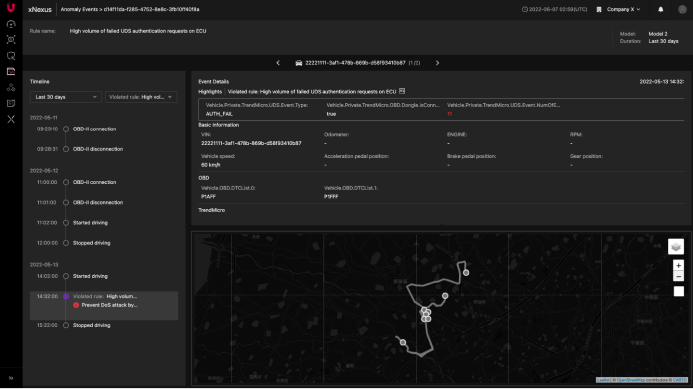This screenshot has width=693, height=389.
Task: Open the search shield sidebar icon
Action: (x=11, y=56)
